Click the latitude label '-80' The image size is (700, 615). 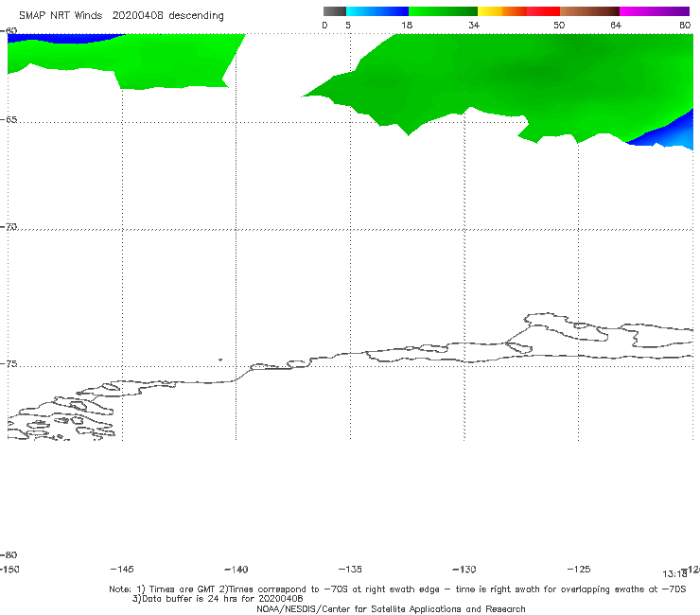coord(9,554)
